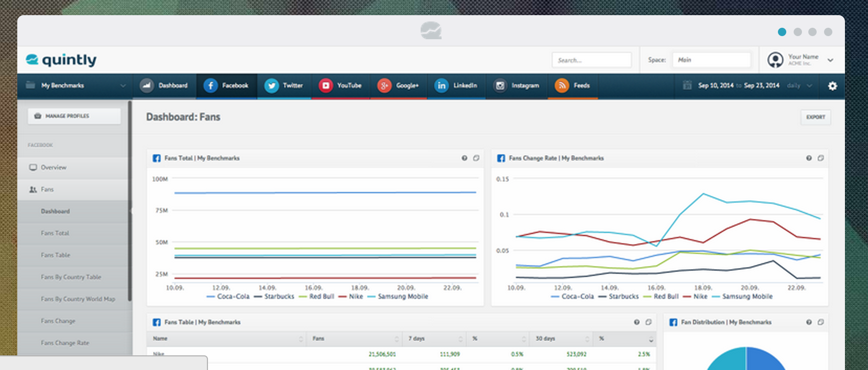868x370 pixels.
Task: Click the Export button
Action: [x=816, y=117]
